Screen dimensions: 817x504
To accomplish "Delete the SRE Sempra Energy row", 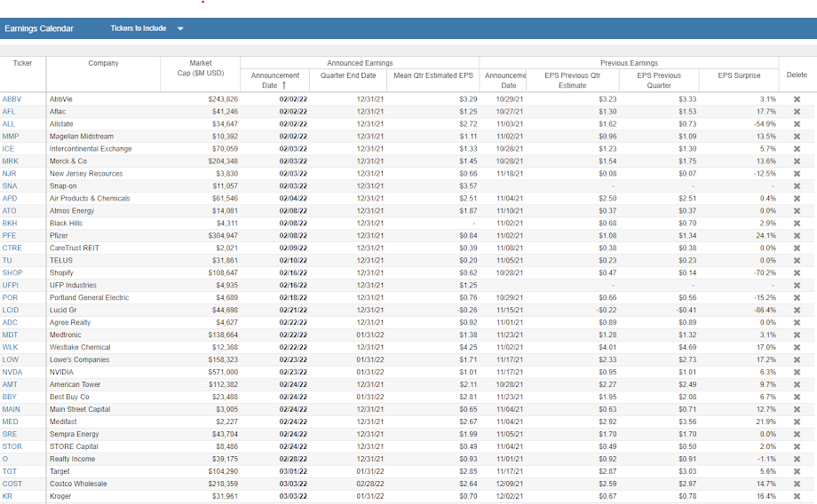I will (797, 434).
